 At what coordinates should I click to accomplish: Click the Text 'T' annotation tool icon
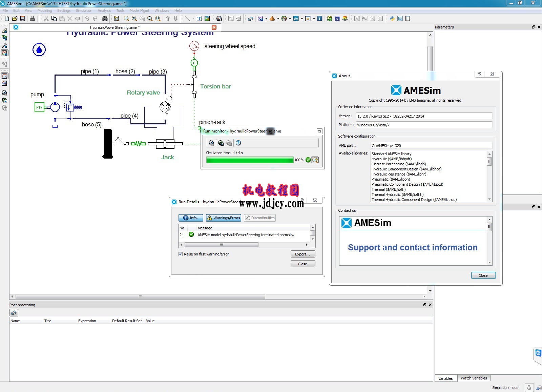[199, 19]
